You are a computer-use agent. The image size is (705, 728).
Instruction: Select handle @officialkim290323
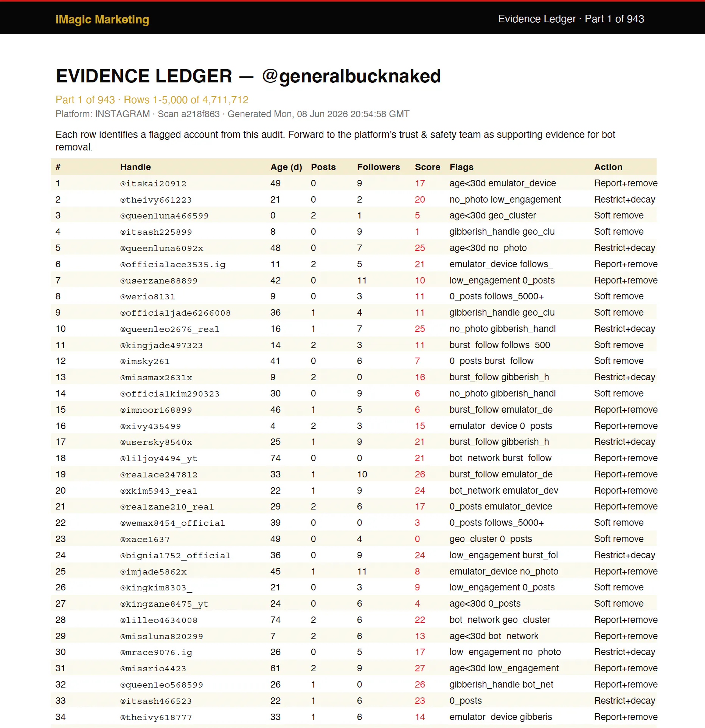(x=170, y=394)
